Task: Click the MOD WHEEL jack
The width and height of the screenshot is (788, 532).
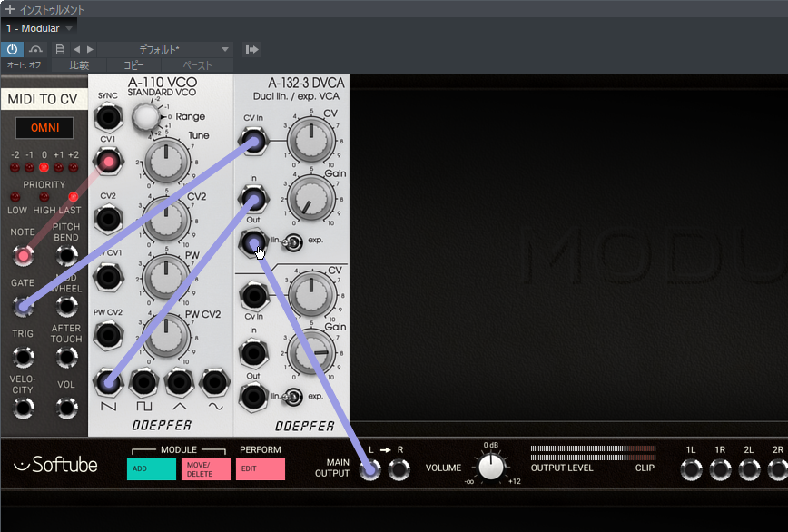Action: coord(66,307)
